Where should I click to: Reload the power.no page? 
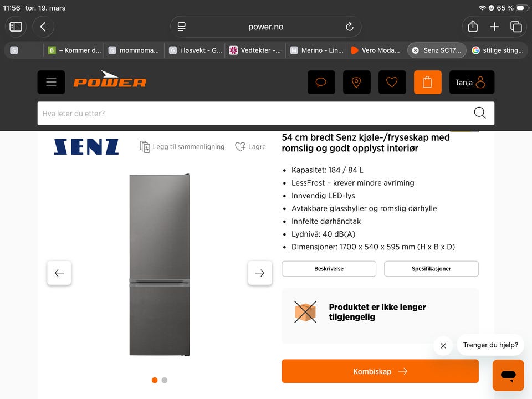point(350,27)
